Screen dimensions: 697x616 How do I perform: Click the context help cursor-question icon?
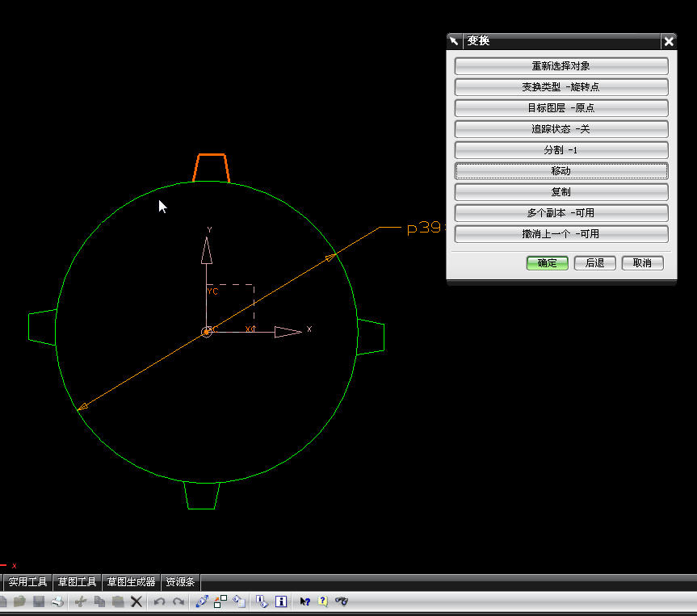pos(304,601)
